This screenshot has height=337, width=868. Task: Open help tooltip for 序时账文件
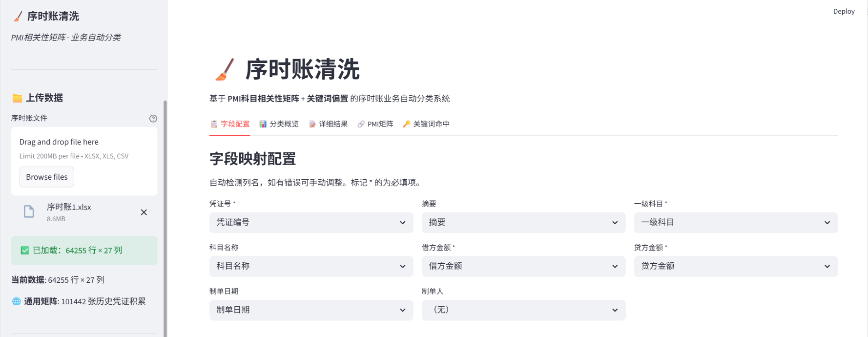tap(153, 118)
